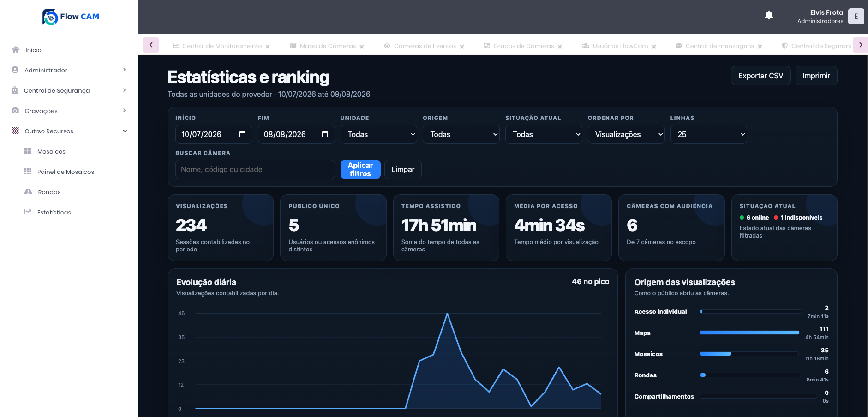Click the Acesso individual origin bar
This screenshot has width=868, height=417.
750,311
